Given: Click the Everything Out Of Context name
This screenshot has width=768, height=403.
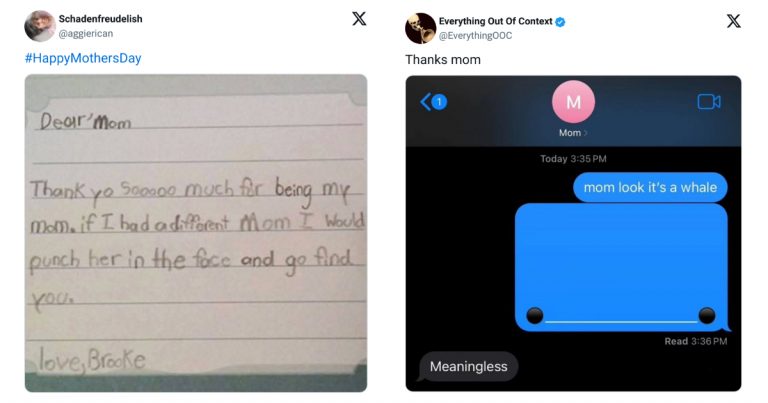Looking at the screenshot, I should pos(495,21).
